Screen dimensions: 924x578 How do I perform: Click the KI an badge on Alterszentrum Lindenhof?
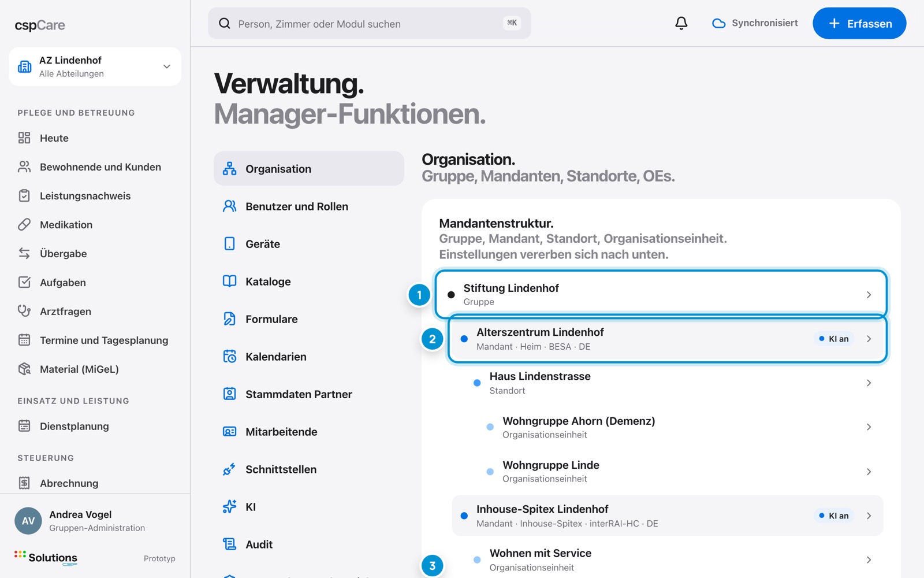coord(834,339)
